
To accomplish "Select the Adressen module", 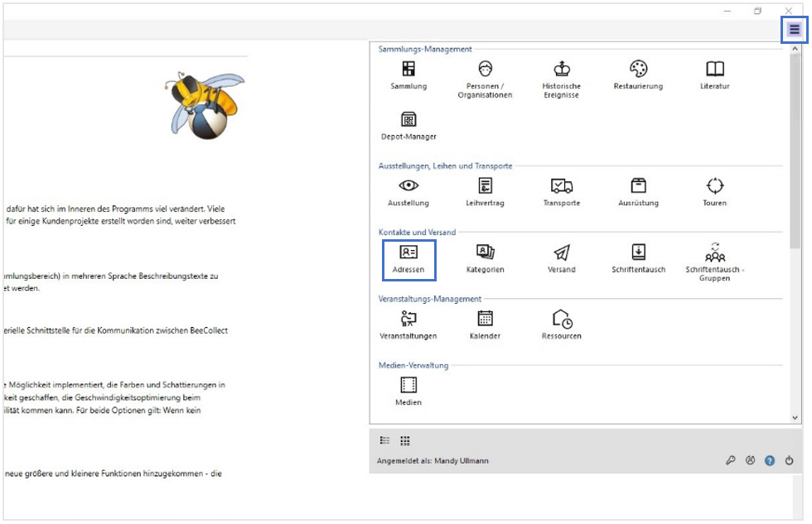I will 408,258.
